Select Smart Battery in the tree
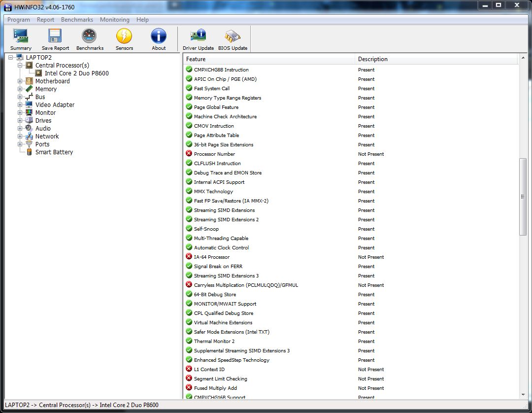 [54, 152]
